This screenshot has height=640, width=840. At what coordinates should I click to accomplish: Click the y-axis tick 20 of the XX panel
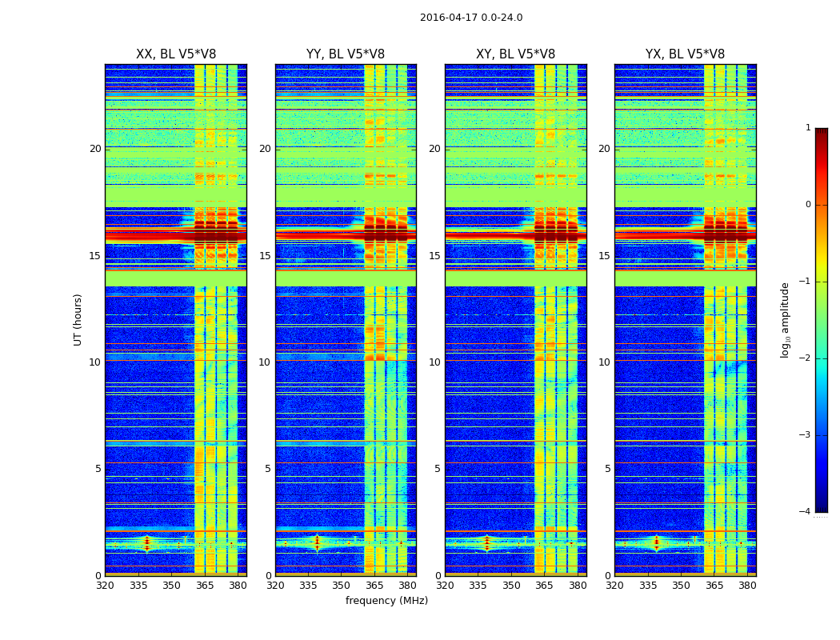pyautogui.click(x=95, y=149)
